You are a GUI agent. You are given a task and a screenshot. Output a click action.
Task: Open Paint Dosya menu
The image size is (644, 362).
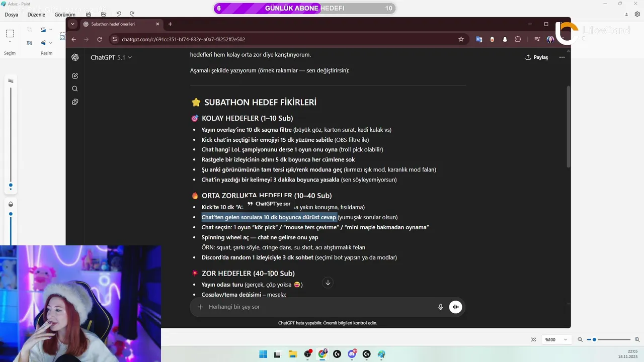(x=11, y=15)
